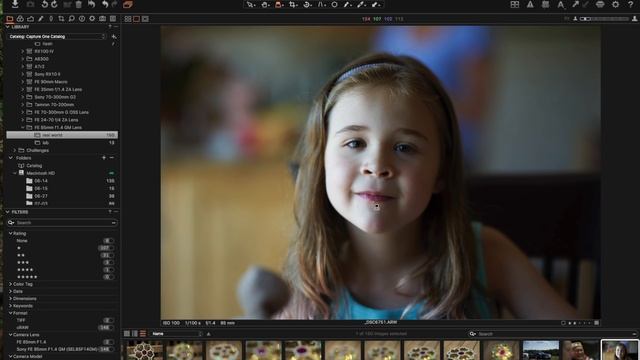Toggle the None rating filter
Viewport: 640px width, 360px height.
(108, 241)
